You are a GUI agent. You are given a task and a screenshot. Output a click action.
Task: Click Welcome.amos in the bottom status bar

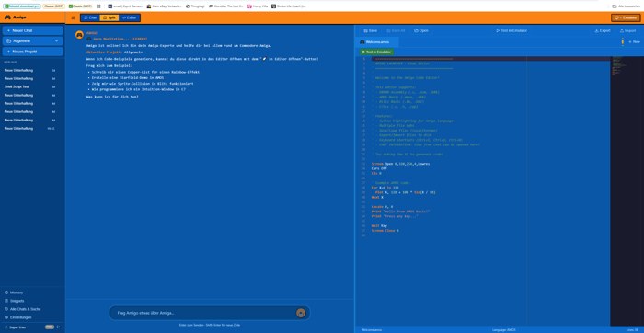371,329
